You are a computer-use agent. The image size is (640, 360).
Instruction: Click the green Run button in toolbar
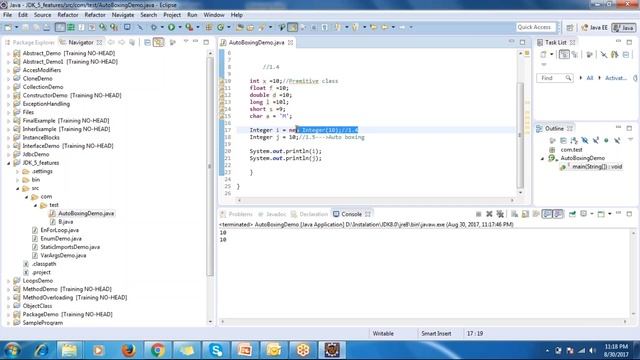click(171, 27)
